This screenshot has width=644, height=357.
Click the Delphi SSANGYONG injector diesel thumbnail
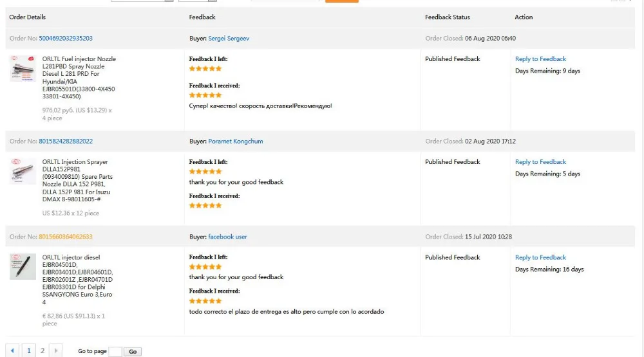pyautogui.click(x=23, y=266)
